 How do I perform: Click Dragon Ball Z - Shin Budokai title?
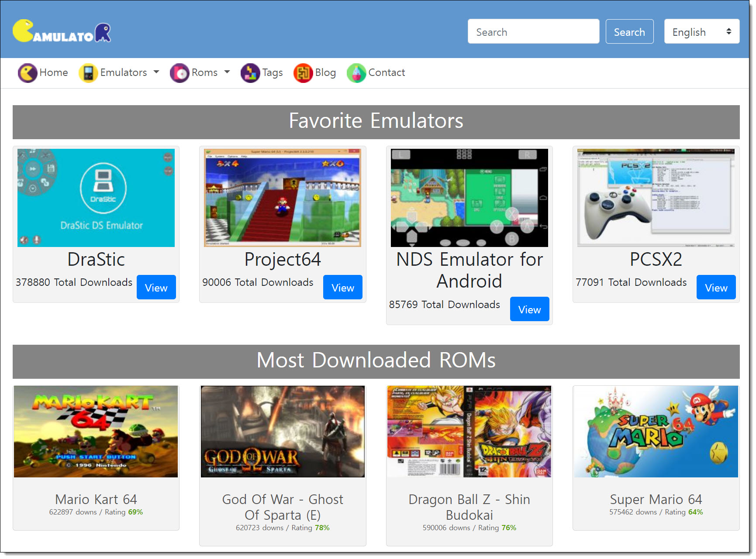click(x=469, y=507)
